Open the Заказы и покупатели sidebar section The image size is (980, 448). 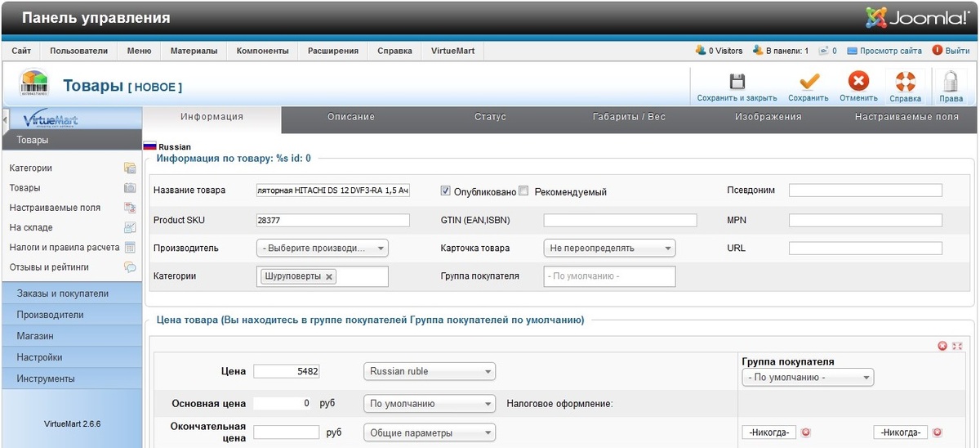point(63,293)
